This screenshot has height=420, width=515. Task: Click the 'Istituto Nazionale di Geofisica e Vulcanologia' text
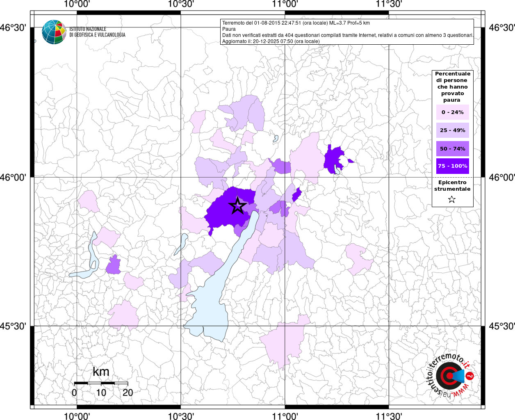point(97,32)
